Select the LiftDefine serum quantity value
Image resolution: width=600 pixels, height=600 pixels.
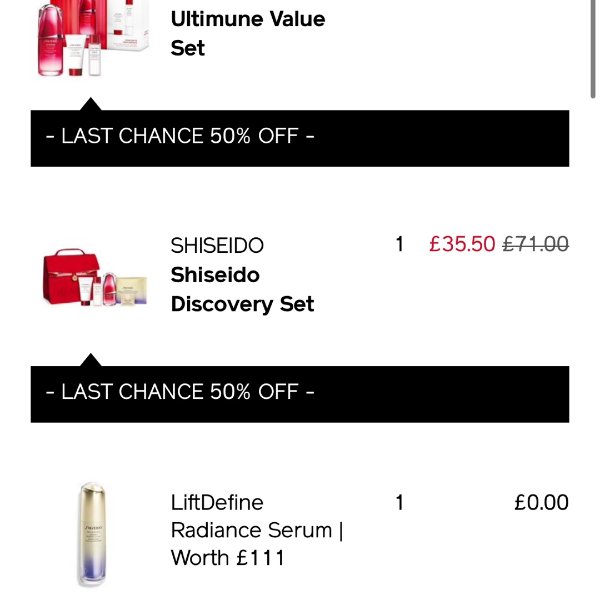(399, 502)
